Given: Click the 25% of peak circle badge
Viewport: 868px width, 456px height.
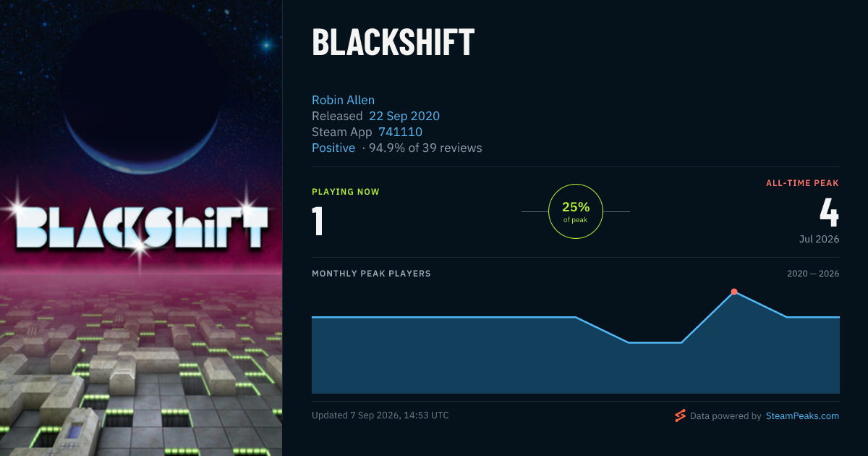Looking at the screenshot, I should pos(576,211).
